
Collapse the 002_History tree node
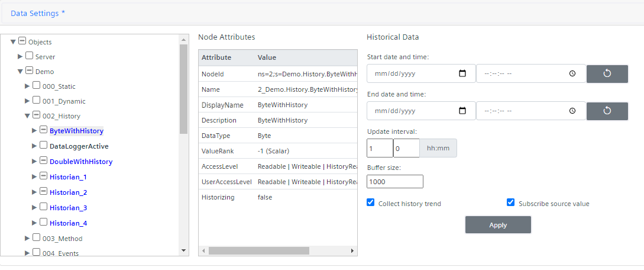pyautogui.click(x=27, y=116)
